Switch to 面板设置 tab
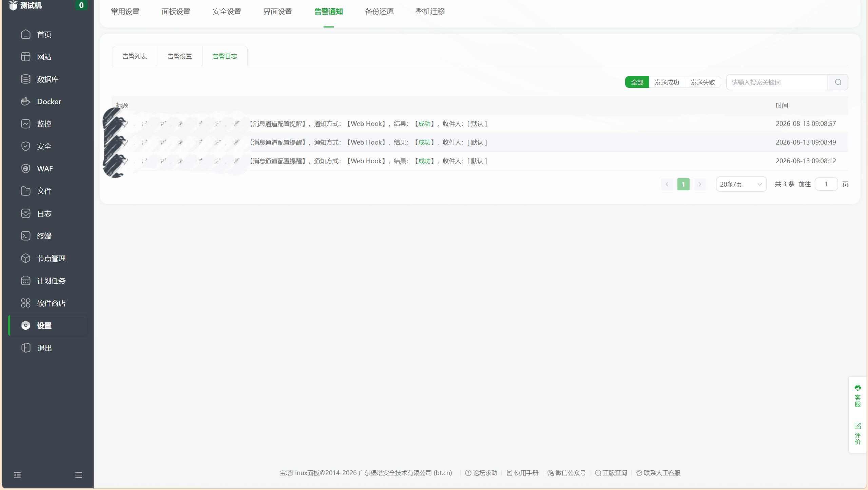Viewport: 868px width, 490px height. click(x=176, y=12)
